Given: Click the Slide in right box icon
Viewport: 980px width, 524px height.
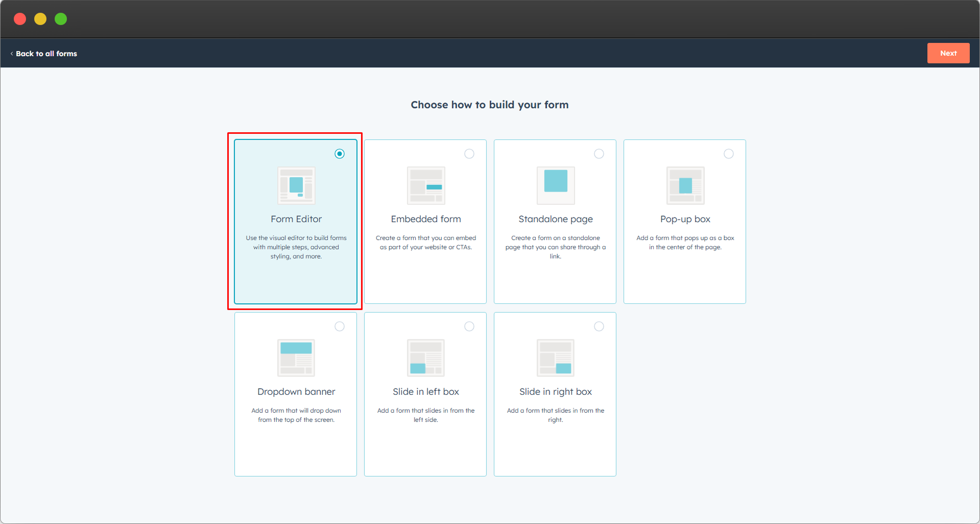Looking at the screenshot, I should point(556,358).
